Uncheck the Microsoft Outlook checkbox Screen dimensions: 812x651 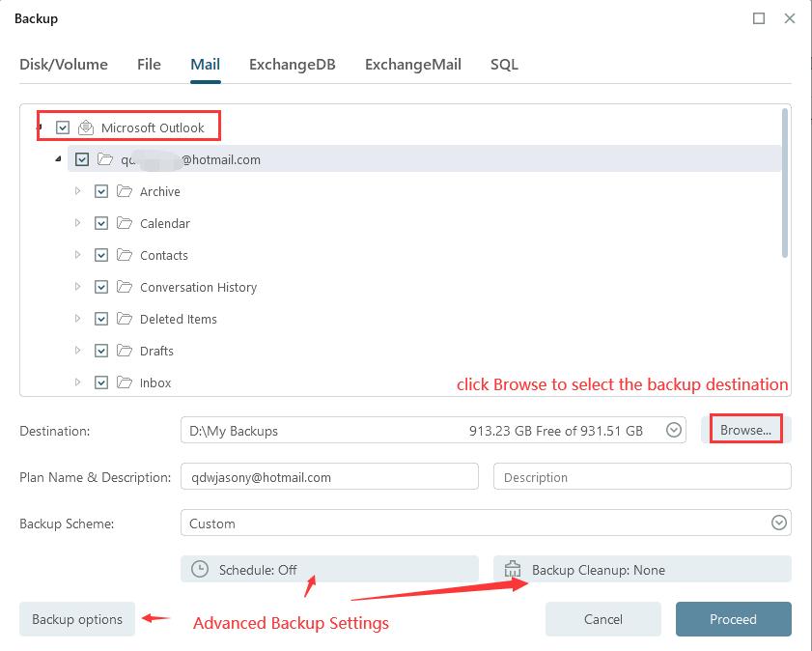pyautogui.click(x=64, y=127)
